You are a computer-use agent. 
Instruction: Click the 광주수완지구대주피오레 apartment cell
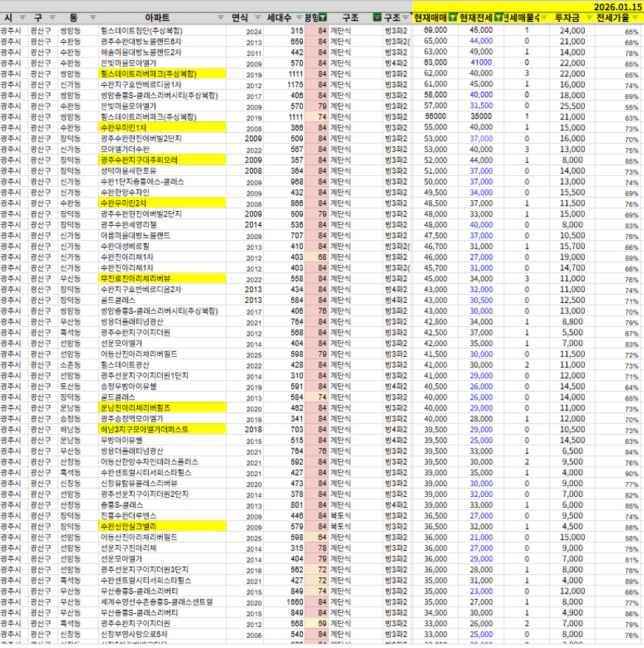[139, 160]
